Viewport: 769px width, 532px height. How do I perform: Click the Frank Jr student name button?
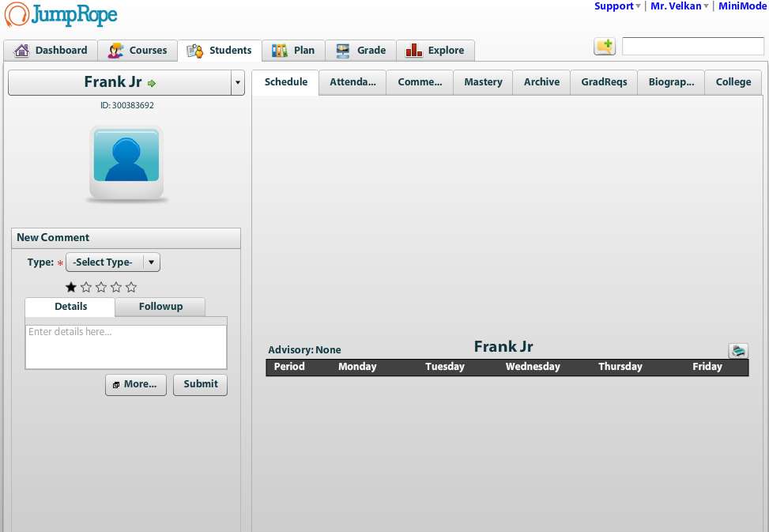(x=119, y=82)
